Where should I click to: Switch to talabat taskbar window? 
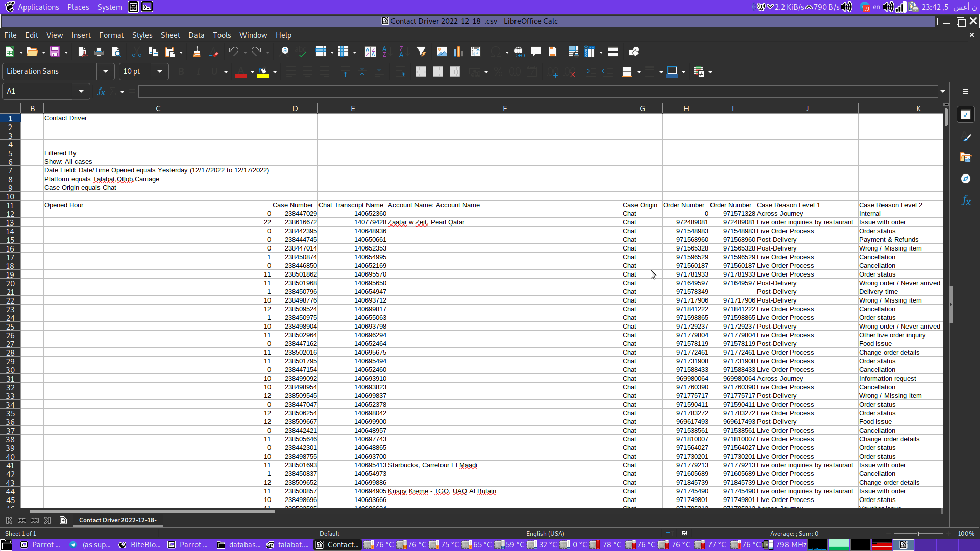point(288,545)
